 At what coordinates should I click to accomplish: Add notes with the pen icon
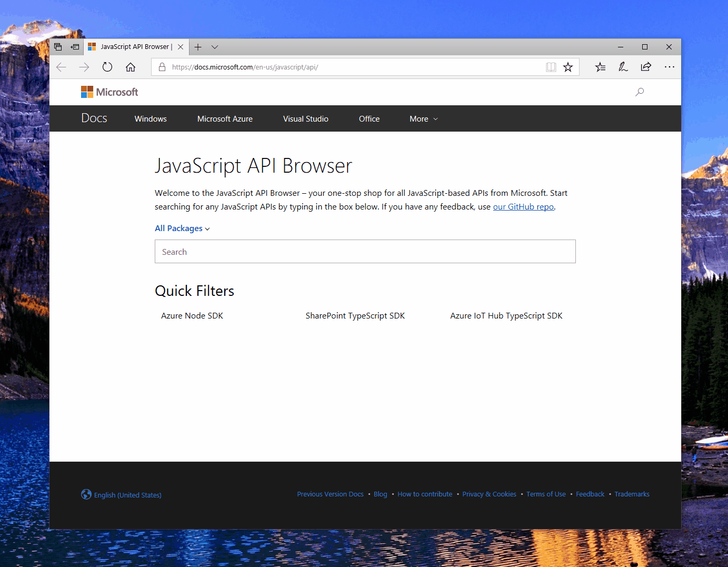[x=623, y=67]
